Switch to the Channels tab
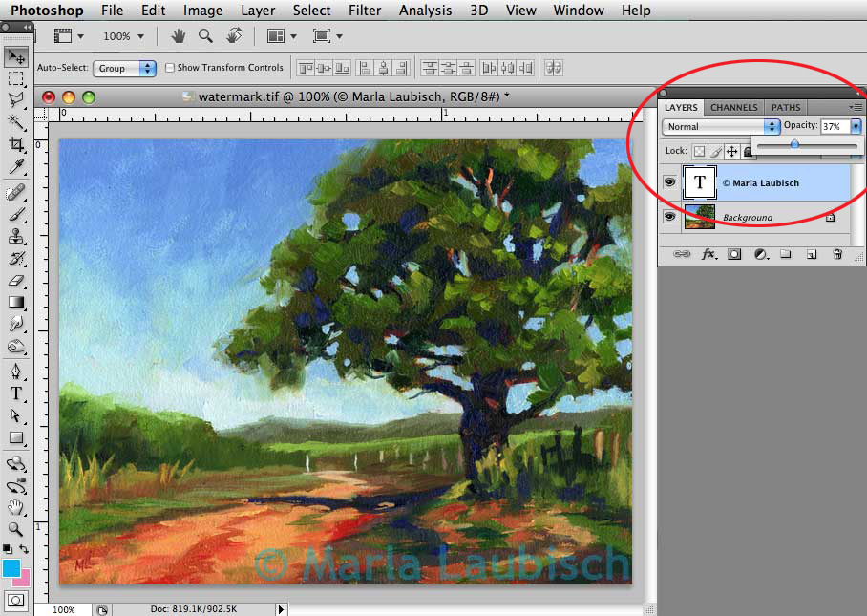 pyautogui.click(x=732, y=107)
